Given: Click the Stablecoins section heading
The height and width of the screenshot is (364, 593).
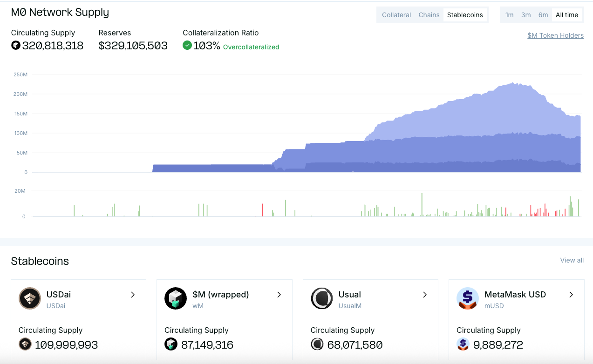Looking at the screenshot, I should click(40, 261).
